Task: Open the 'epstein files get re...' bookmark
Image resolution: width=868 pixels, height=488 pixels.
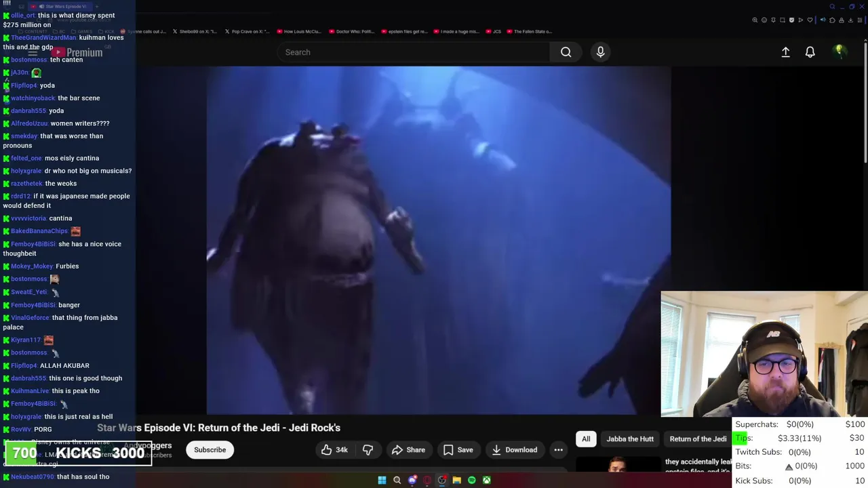Action: (x=405, y=31)
